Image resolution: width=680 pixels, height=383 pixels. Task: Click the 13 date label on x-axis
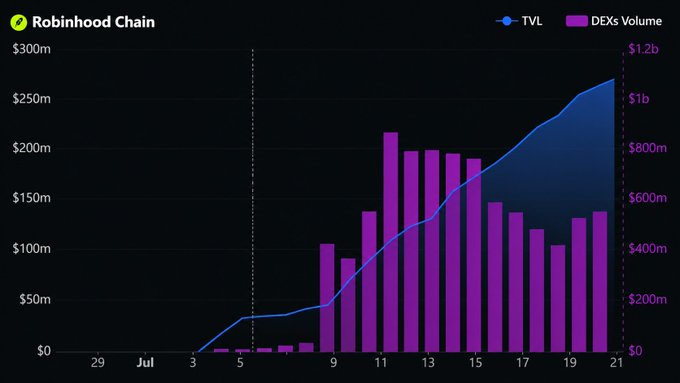pyautogui.click(x=428, y=363)
